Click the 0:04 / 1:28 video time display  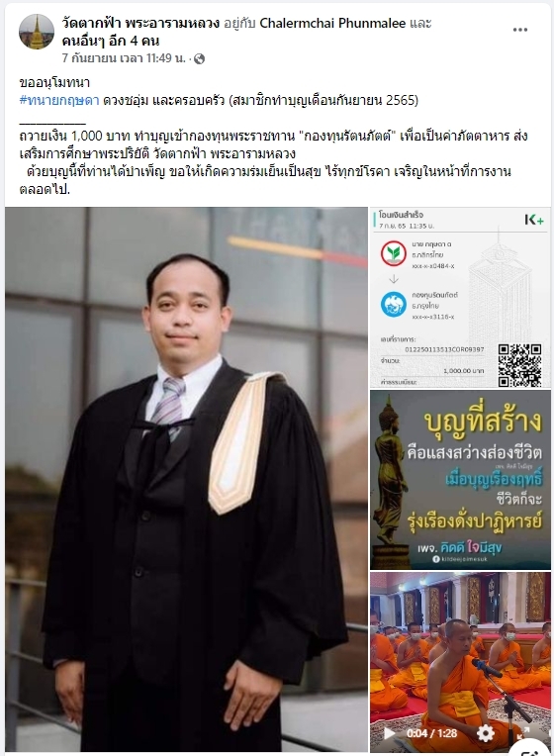431,733
